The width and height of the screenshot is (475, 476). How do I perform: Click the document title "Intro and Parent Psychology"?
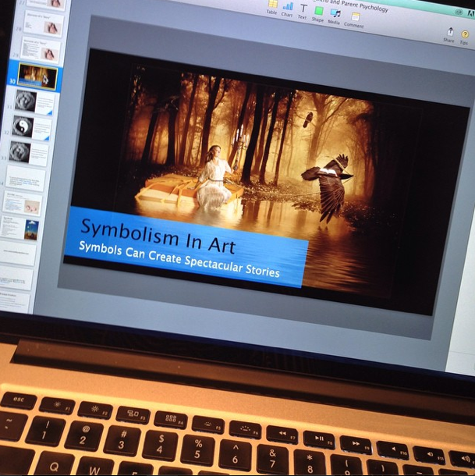coord(352,5)
